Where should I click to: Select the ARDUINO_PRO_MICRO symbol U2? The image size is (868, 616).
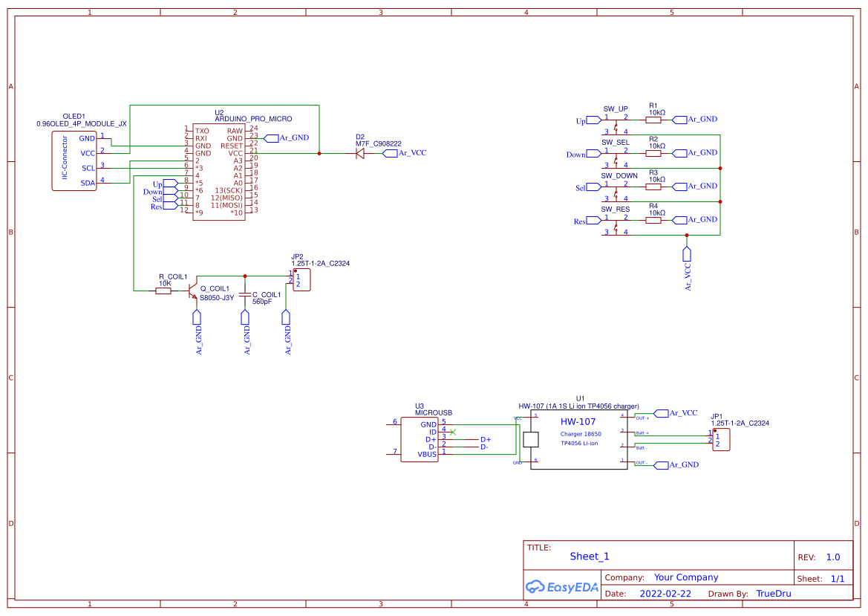coord(221,171)
